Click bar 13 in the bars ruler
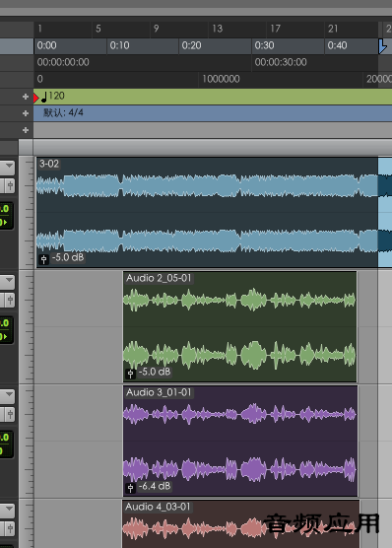This screenshot has width=392, height=548. [218, 29]
